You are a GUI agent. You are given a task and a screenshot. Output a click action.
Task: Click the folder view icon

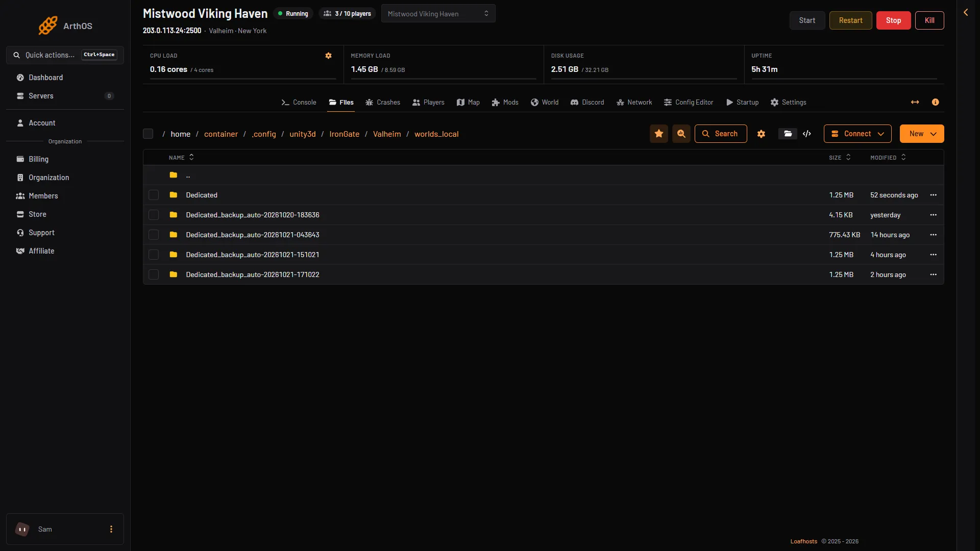pyautogui.click(x=788, y=134)
